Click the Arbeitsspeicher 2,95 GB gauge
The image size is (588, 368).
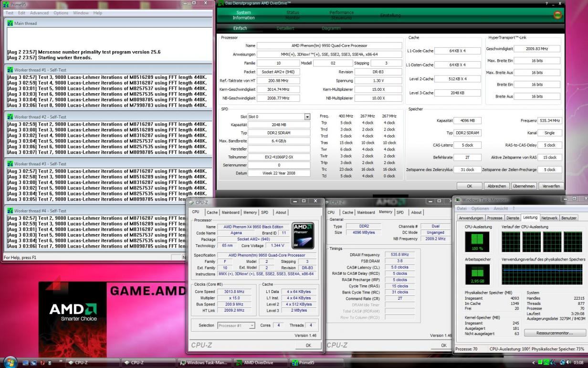pos(477,274)
